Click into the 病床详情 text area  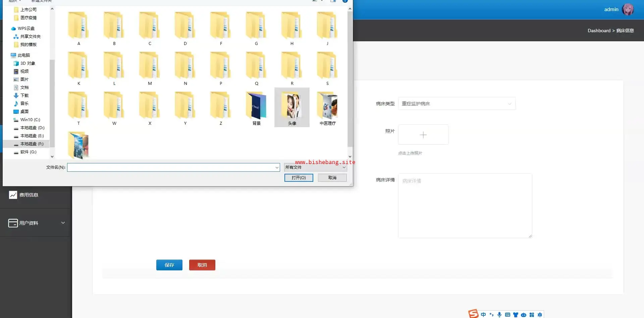(465, 206)
